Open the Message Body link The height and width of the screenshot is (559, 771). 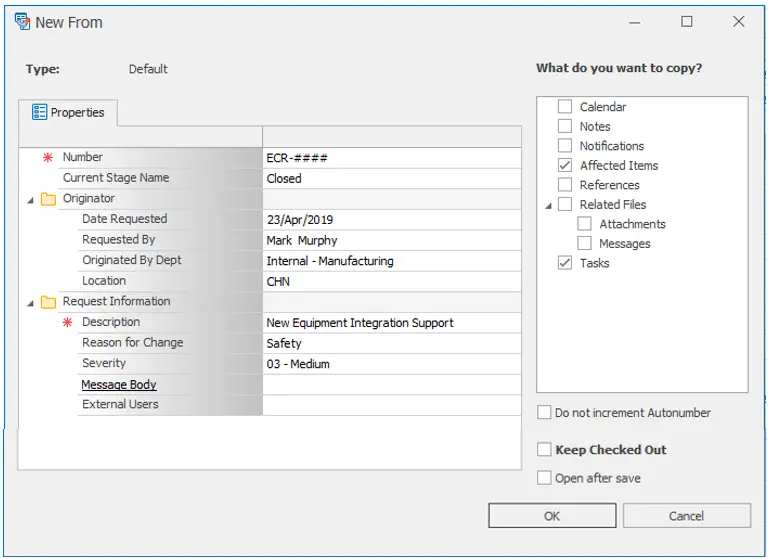119,385
